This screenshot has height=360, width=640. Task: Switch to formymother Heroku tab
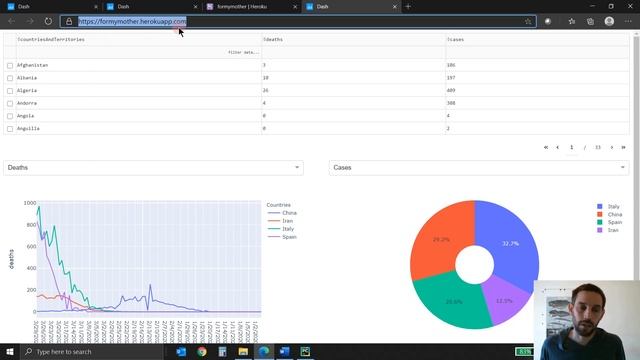tap(251, 7)
